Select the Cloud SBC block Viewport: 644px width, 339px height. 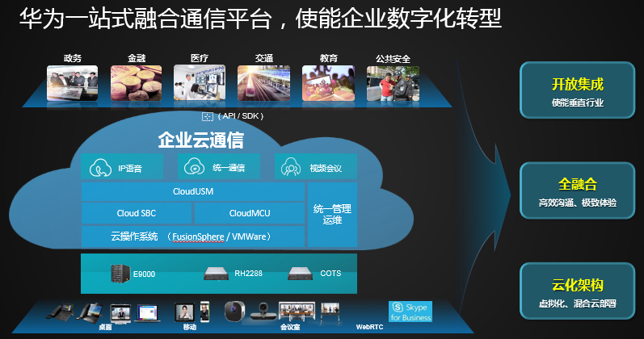click(x=137, y=214)
